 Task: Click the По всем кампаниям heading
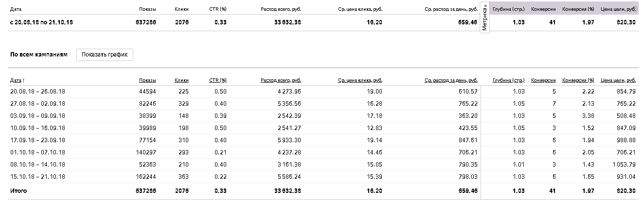coord(39,55)
